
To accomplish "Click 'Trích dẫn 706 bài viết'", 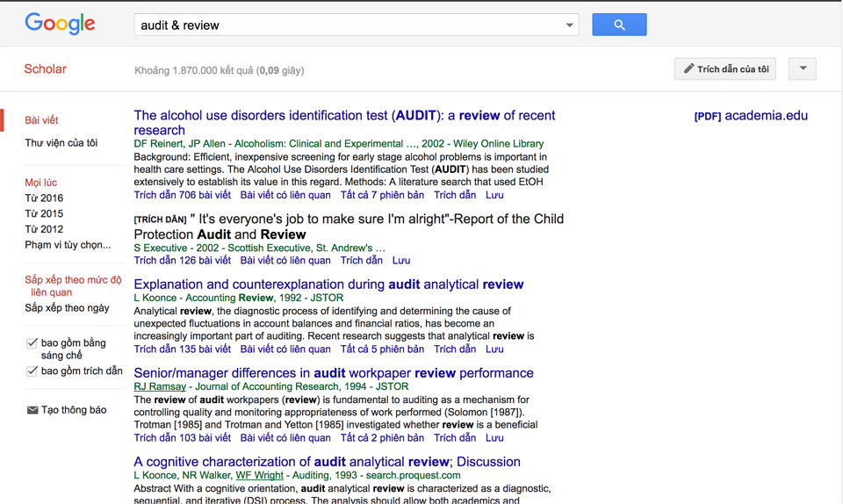I will (x=183, y=195).
